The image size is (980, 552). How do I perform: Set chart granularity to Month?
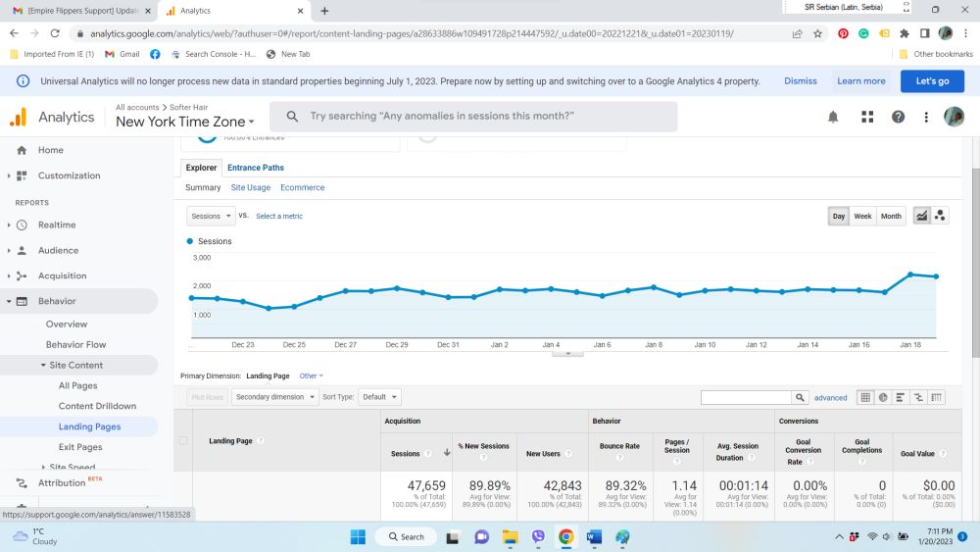tap(891, 217)
